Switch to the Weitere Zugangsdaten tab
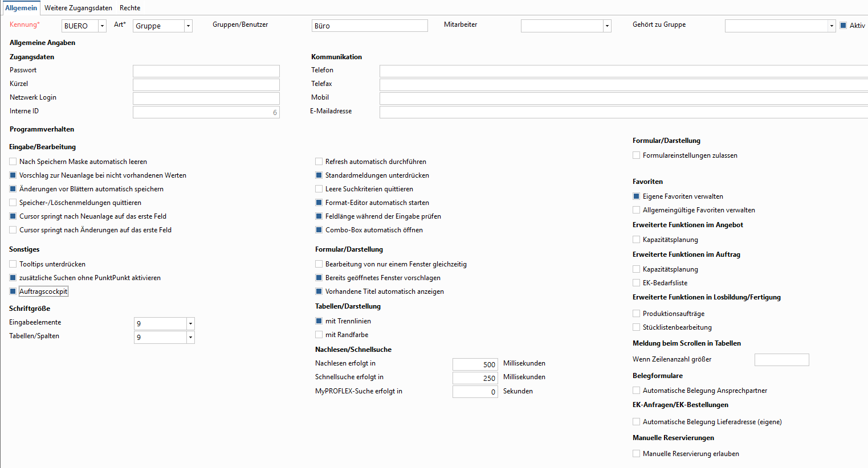The width and height of the screenshot is (868, 468). (78, 8)
